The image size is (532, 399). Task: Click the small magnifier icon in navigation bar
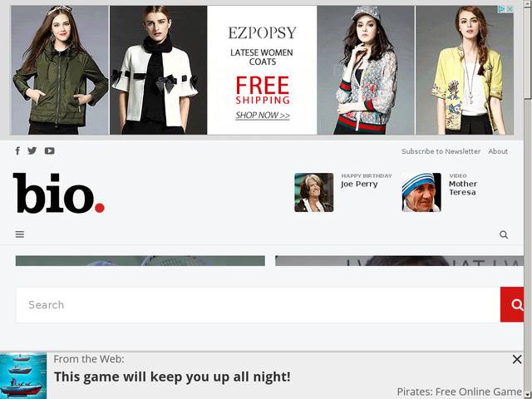tap(504, 234)
